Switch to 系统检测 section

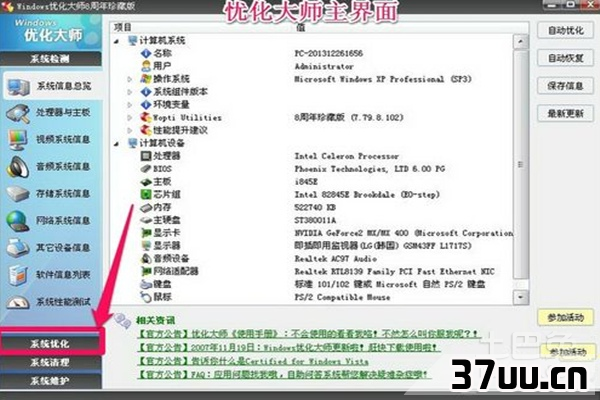pos(51,59)
